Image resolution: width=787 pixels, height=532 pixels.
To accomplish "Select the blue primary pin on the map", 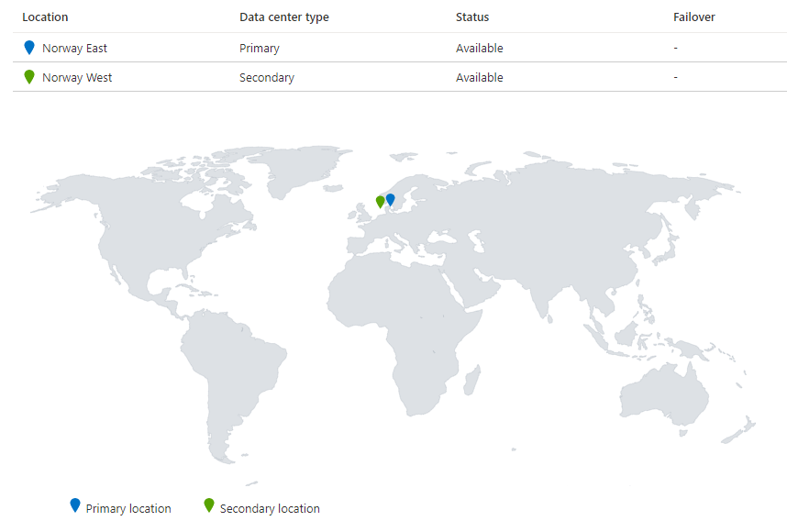I will point(391,199).
